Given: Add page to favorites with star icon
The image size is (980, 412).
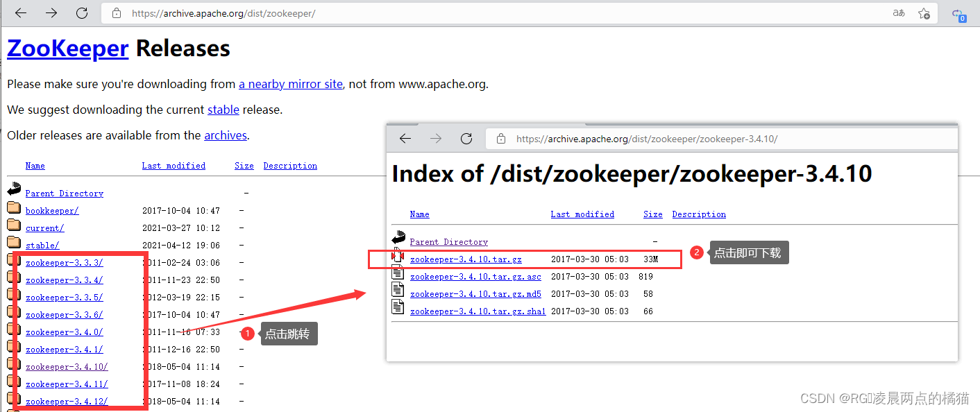Looking at the screenshot, I should 924,13.
